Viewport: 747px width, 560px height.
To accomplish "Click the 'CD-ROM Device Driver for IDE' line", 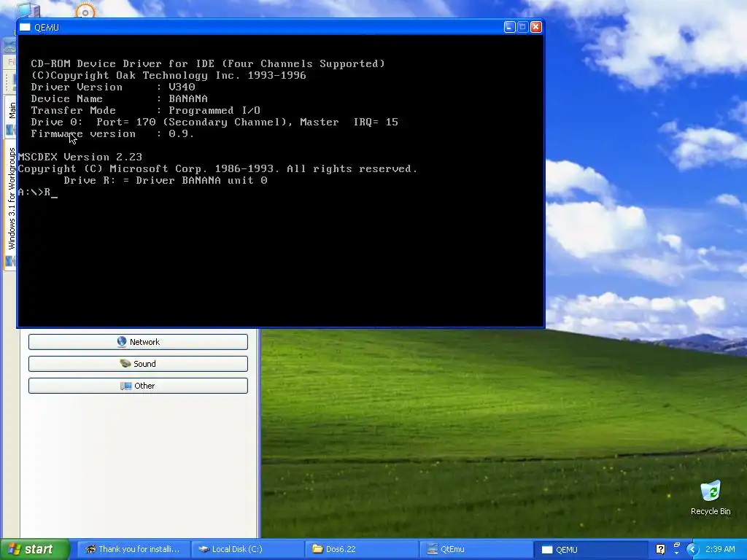I will point(208,64).
